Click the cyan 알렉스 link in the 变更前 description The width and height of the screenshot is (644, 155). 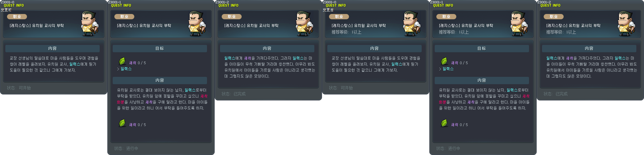75,64
